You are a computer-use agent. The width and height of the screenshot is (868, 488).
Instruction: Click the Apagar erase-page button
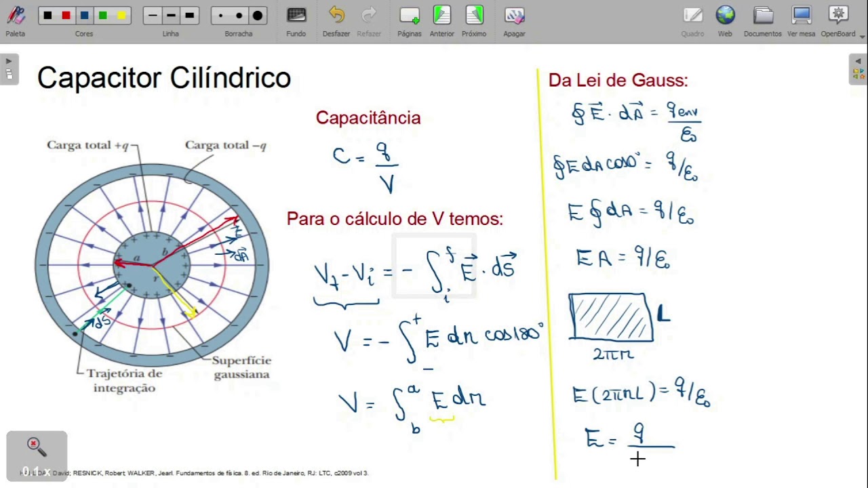click(514, 20)
